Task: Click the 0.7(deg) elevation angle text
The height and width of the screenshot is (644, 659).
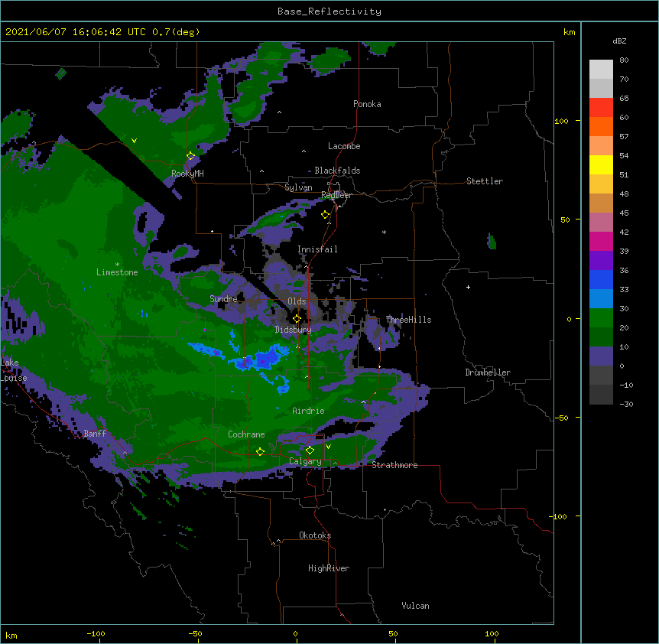Action: point(176,32)
